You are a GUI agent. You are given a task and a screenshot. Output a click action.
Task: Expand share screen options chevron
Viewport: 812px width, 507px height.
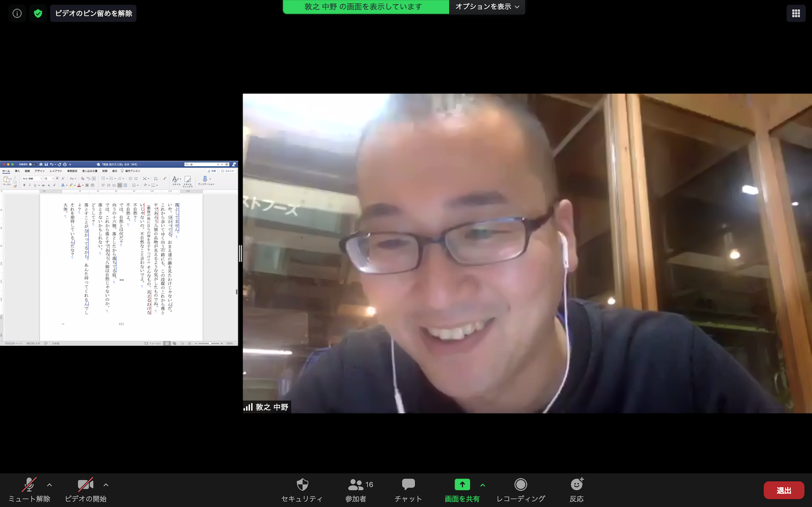(x=483, y=485)
